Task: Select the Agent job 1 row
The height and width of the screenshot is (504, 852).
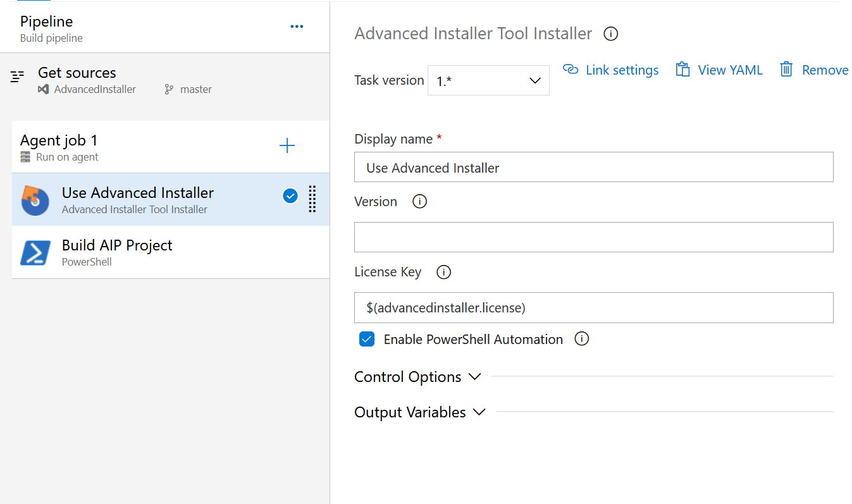Action: (x=171, y=147)
